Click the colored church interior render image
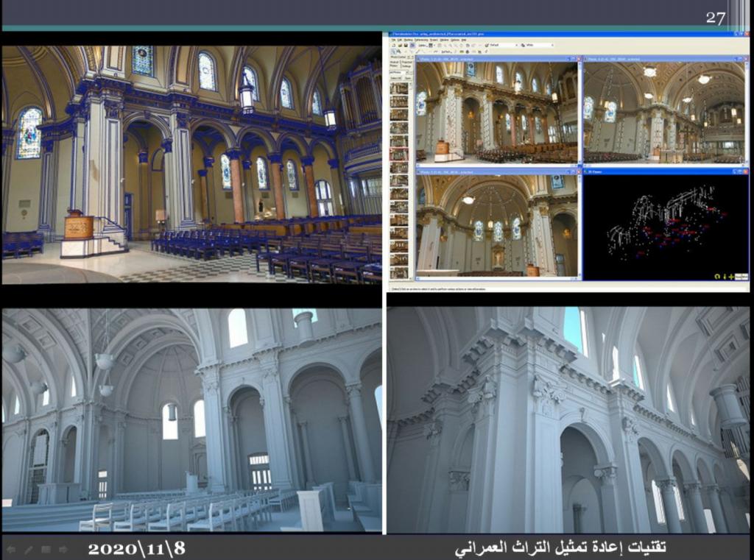 coord(191,164)
